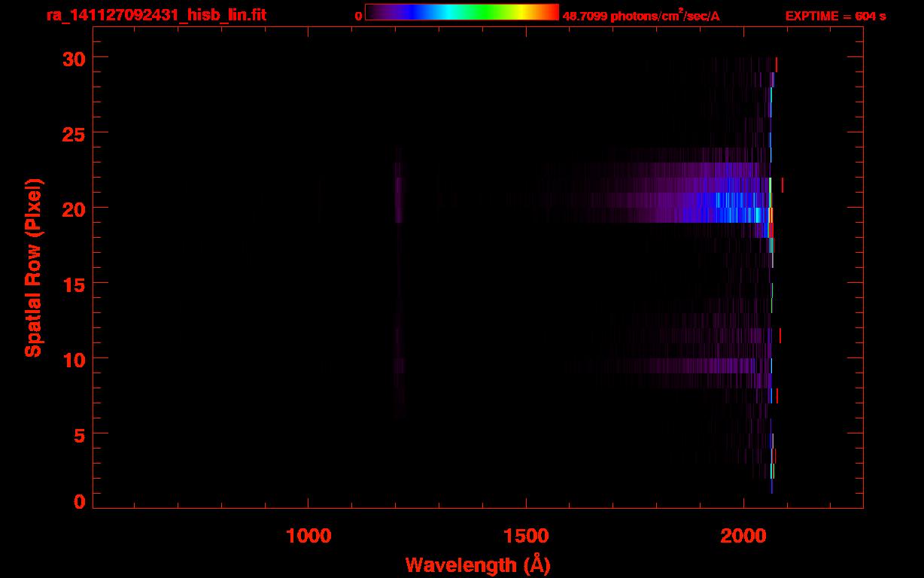Image resolution: width=924 pixels, height=578 pixels.
Task: Click the x-axis tick label 1500
Action: pyautogui.click(x=526, y=536)
